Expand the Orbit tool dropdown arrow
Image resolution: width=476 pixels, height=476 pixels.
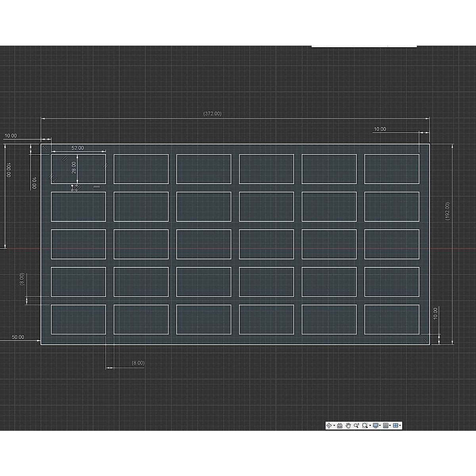pyautogui.click(x=334, y=425)
